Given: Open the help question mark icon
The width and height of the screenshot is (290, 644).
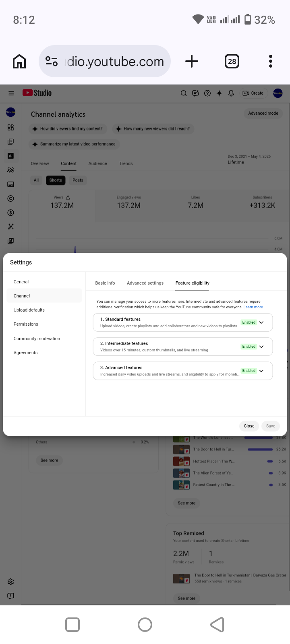Looking at the screenshot, I should tap(207, 93).
